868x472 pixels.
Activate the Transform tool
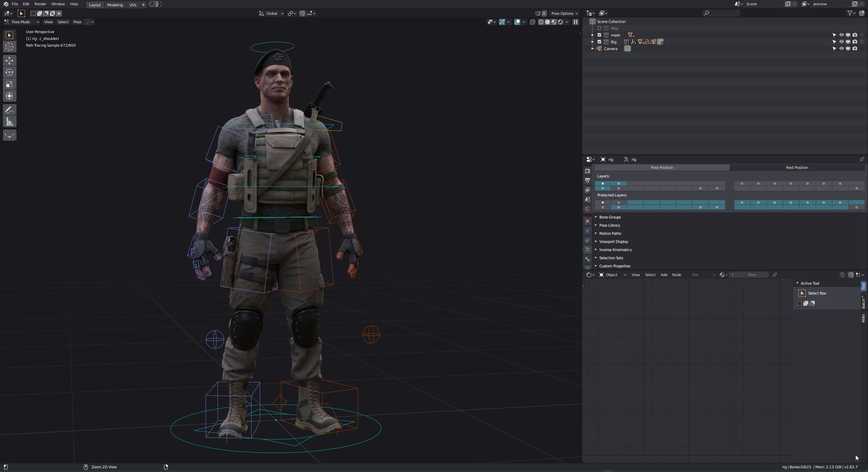point(9,96)
